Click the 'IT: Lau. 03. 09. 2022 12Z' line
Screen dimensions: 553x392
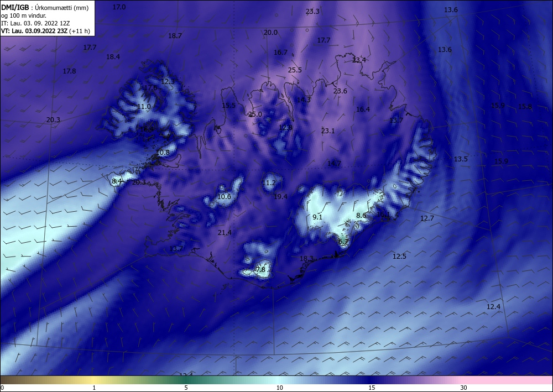[x=35, y=23]
